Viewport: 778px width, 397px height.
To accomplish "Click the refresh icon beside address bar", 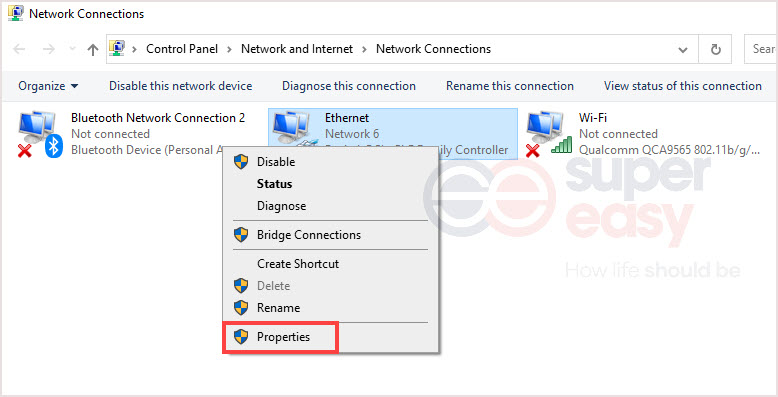I will point(715,49).
